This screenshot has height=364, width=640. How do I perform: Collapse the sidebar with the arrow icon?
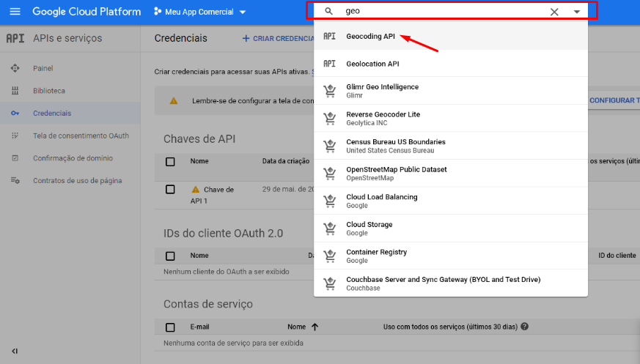(x=15, y=351)
